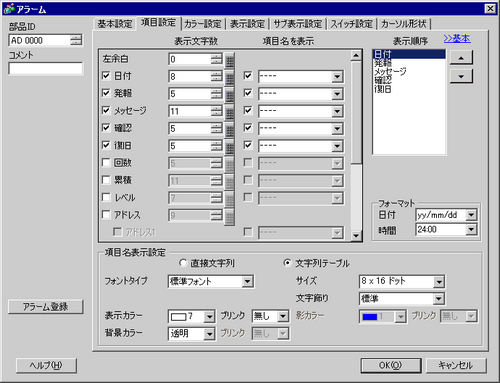
Task: Switch to the カラー設定 tab
Action: (203, 24)
